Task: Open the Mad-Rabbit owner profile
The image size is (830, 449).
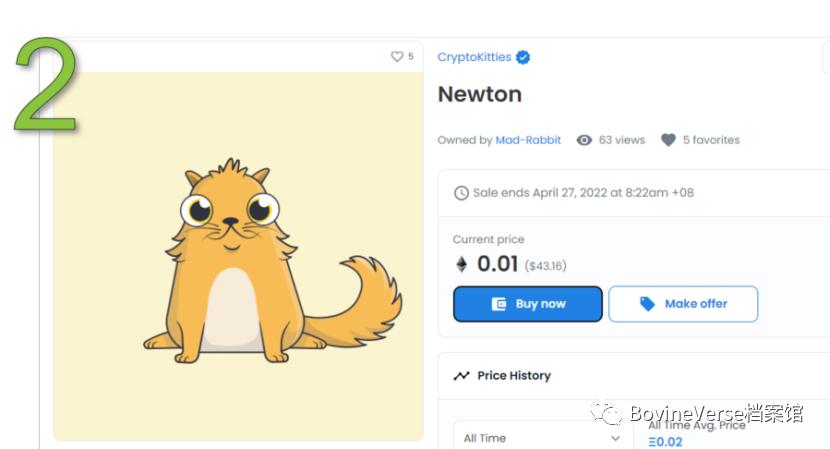Action: point(528,140)
